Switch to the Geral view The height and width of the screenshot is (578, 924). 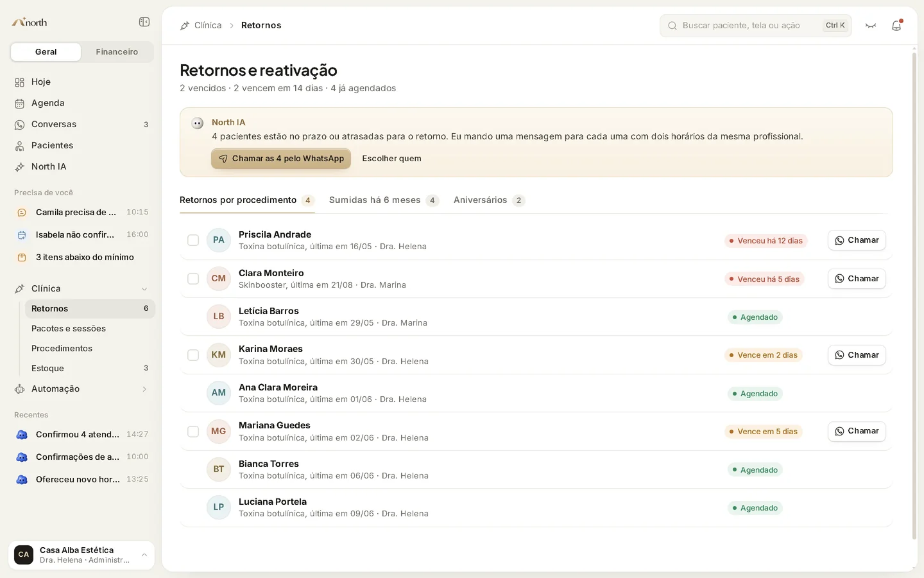pyautogui.click(x=46, y=52)
